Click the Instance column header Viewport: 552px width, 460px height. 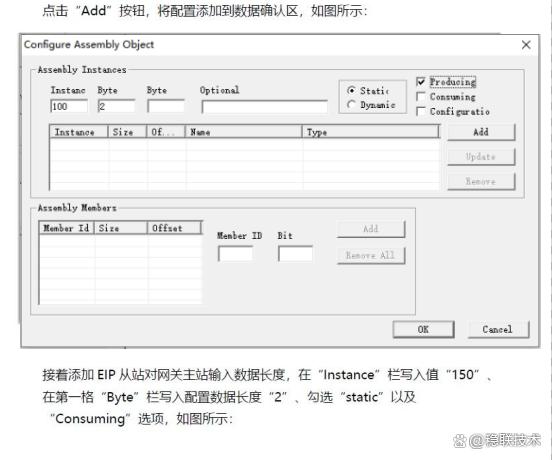[79, 132]
